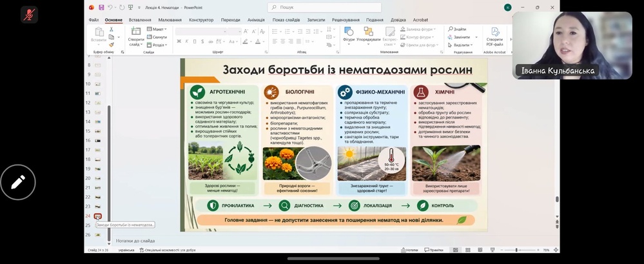The width and height of the screenshot is (644, 264).
Task: Click text highlight color marker
Action: tap(245, 41)
